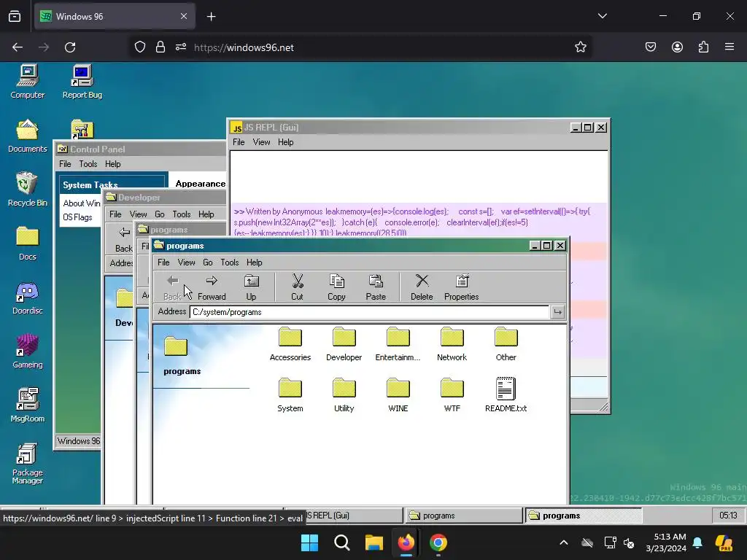The width and height of the screenshot is (747, 560).
Task: Open the Documents desktop folder
Action: tap(28, 136)
